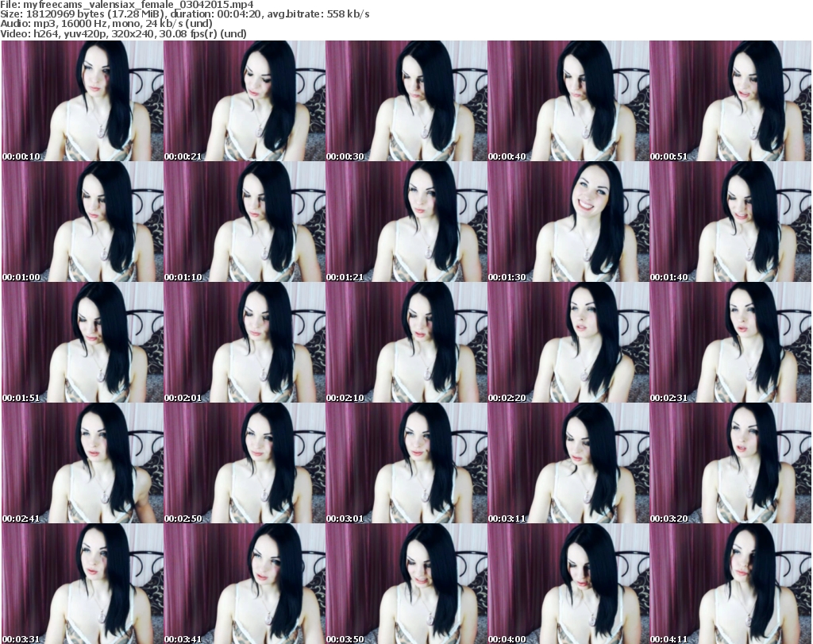813x644 pixels.
Task: Open the frame at 00:01:10
Action: pyautogui.click(x=245, y=222)
